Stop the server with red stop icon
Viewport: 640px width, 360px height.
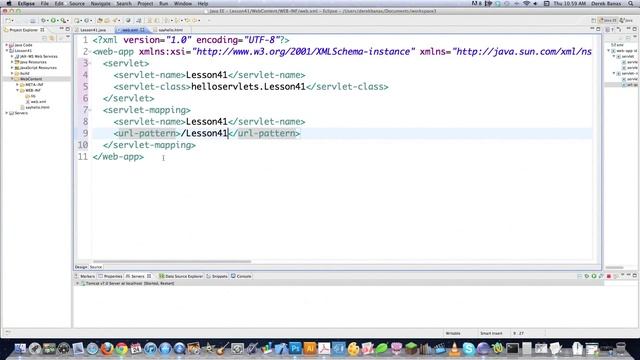coord(609,276)
